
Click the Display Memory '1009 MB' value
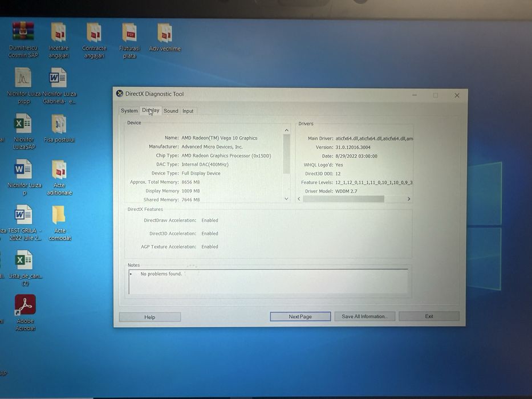tap(190, 191)
